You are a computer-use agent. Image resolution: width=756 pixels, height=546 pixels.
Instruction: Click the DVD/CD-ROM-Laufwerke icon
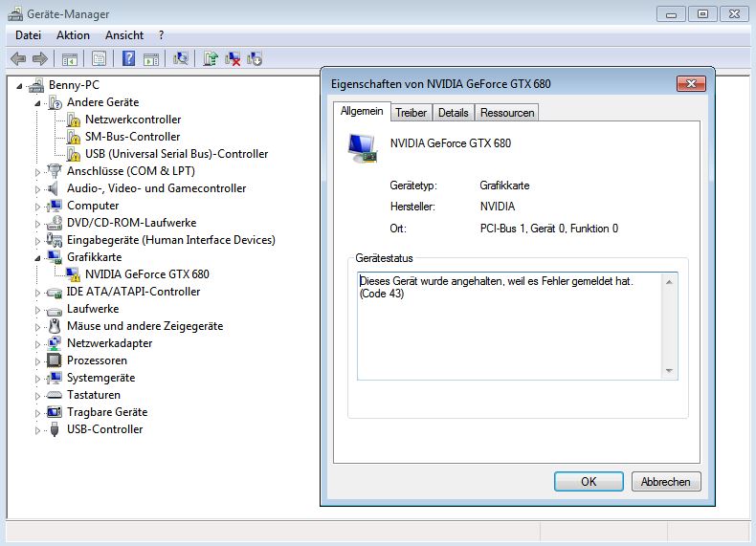coord(54,223)
